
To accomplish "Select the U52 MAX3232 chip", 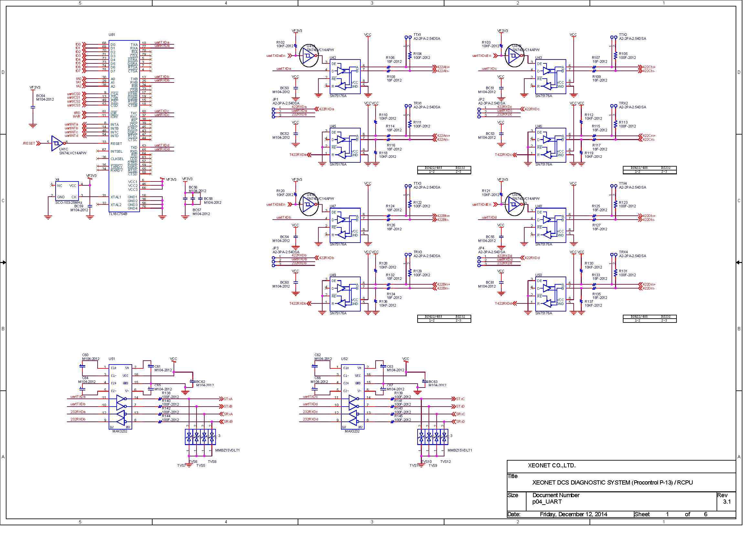I will tap(353, 397).
